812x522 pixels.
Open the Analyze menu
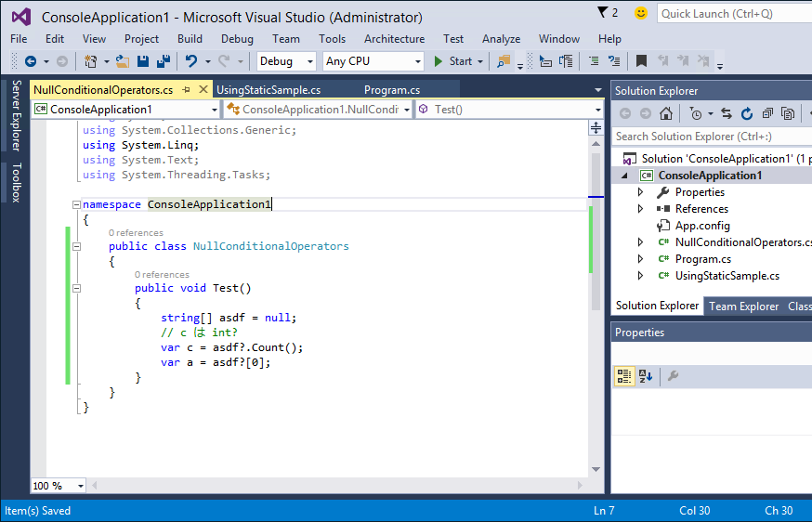click(502, 39)
